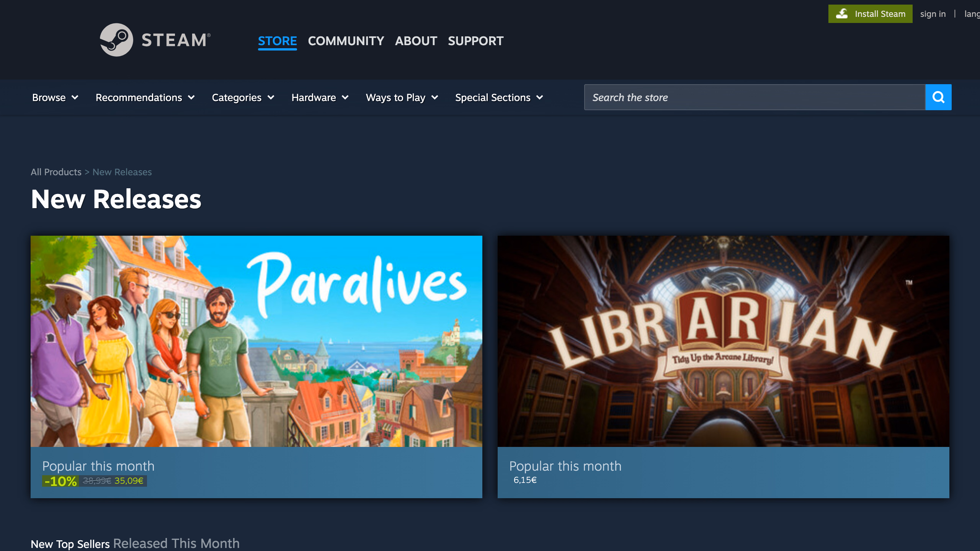Select the COMMUNITY tab
This screenshot has height=551, width=980.
click(346, 41)
